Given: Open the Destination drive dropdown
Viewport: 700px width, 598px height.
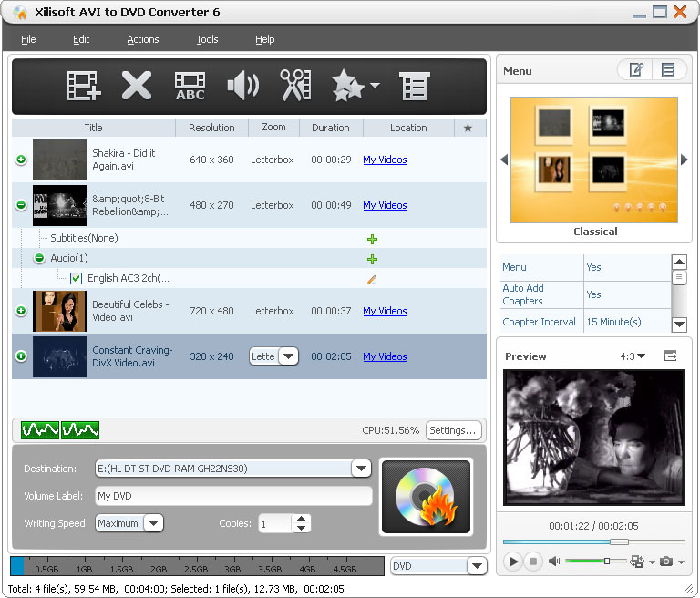Looking at the screenshot, I should click(x=361, y=469).
